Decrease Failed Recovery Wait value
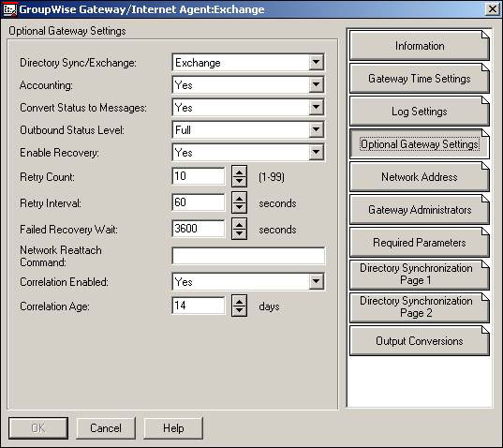Screen dimensions: 503x448 (x=239, y=234)
